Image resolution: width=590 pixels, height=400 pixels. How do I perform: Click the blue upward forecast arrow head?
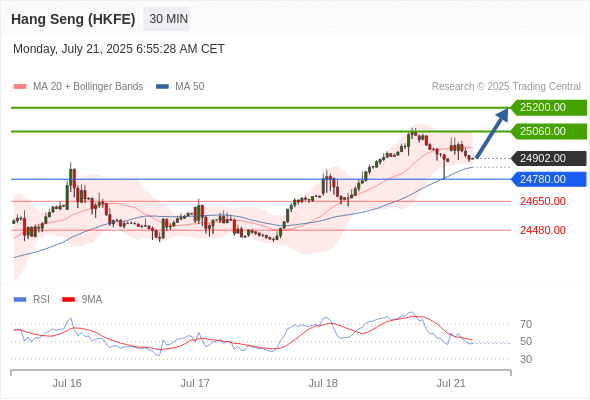click(x=503, y=114)
